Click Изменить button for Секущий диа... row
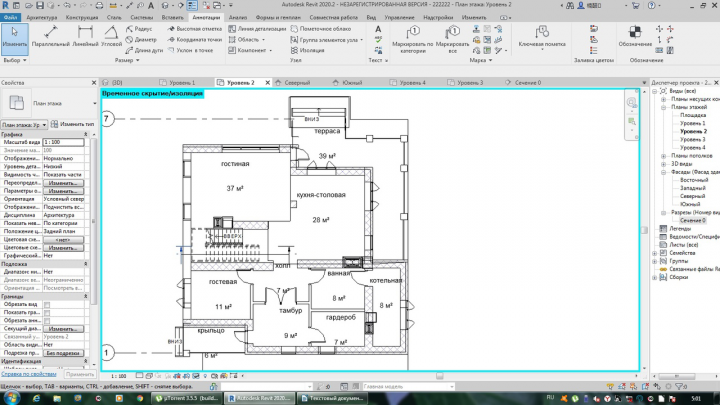This screenshot has height=405, width=720. [63, 329]
